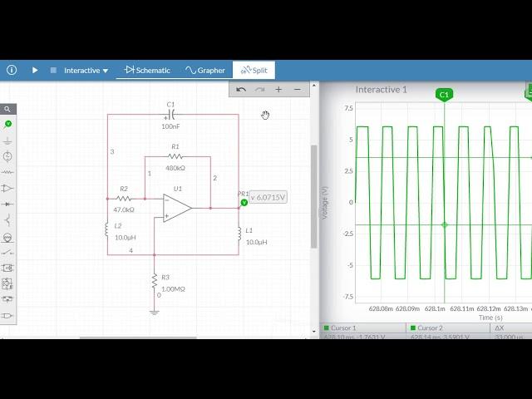Click the 10.0µH value under L2

pyautogui.click(x=126, y=238)
